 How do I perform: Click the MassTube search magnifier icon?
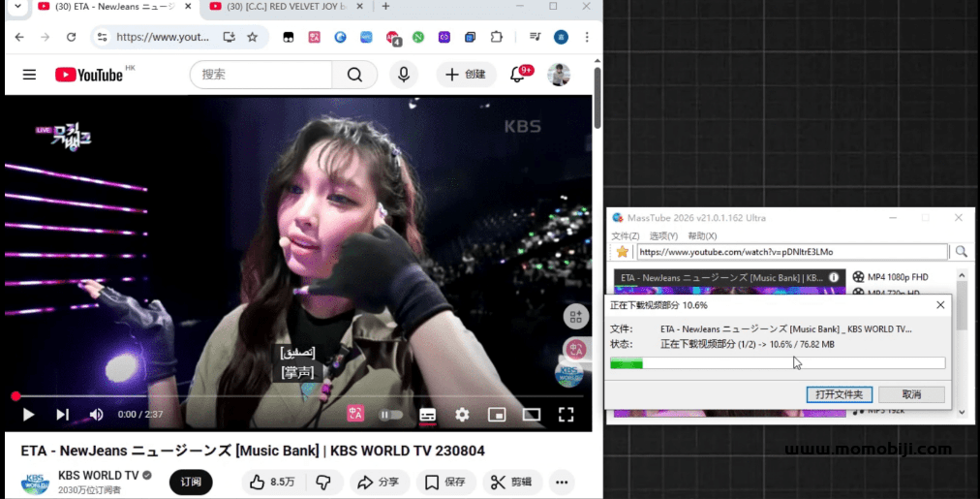[961, 252]
